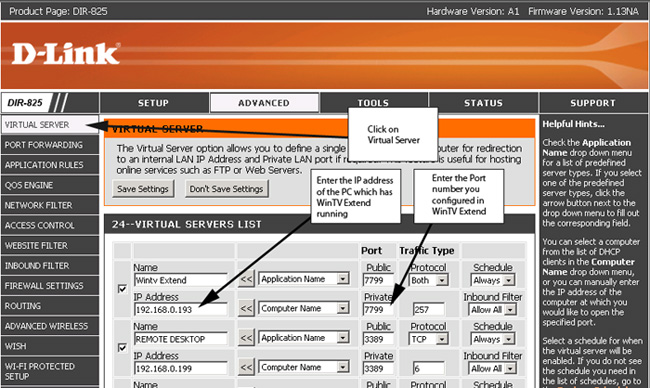Screen dimensions: 650x388
Task: Click the protocol number field 257
Action: click(428, 310)
